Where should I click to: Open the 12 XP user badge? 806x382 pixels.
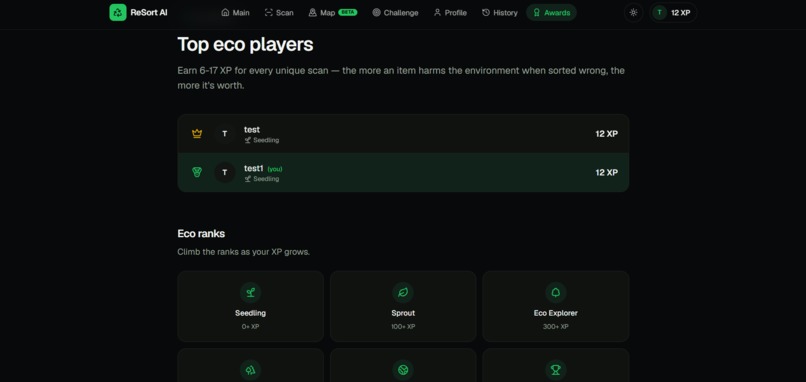(673, 12)
